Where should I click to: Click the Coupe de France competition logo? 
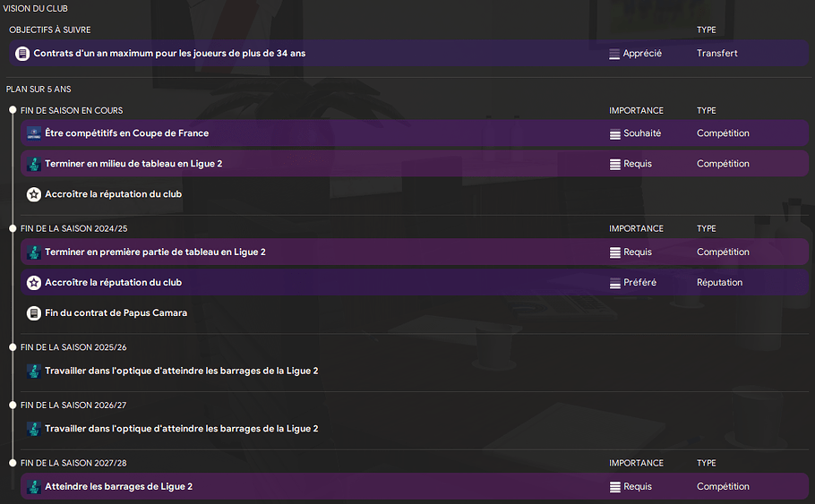pos(34,133)
